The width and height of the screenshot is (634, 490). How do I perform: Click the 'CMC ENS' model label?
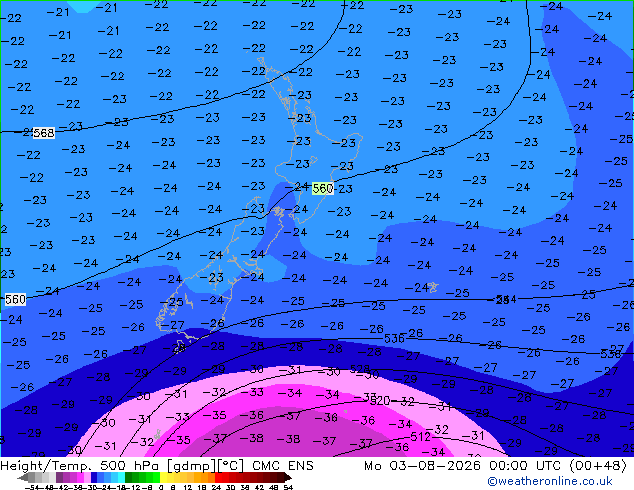[x=283, y=466]
